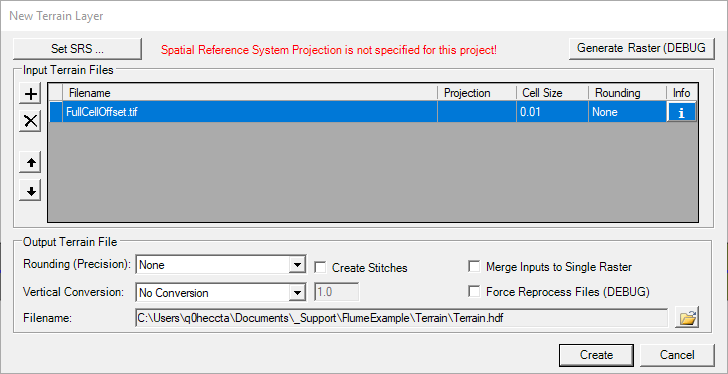The height and width of the screenshot is (374, 728).
Task: Remove selected terrain file with X icon
Action: coord(30,121)
